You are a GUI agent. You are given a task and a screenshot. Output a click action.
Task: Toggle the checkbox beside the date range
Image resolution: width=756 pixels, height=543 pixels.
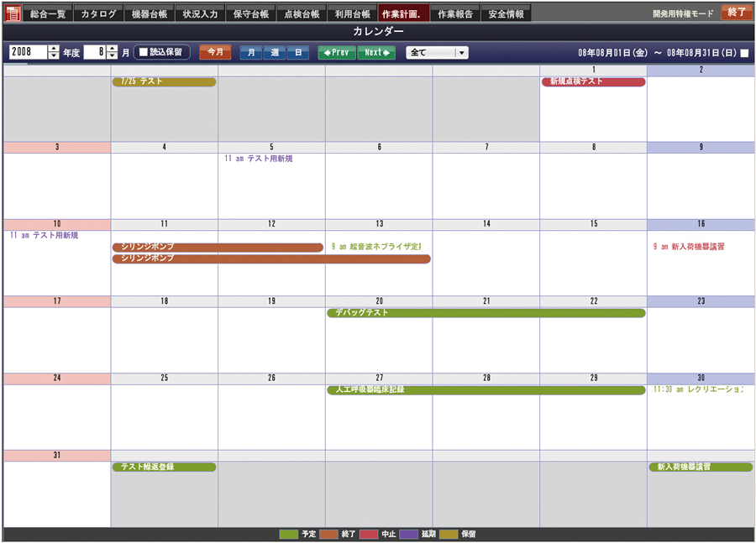[744, 53]
